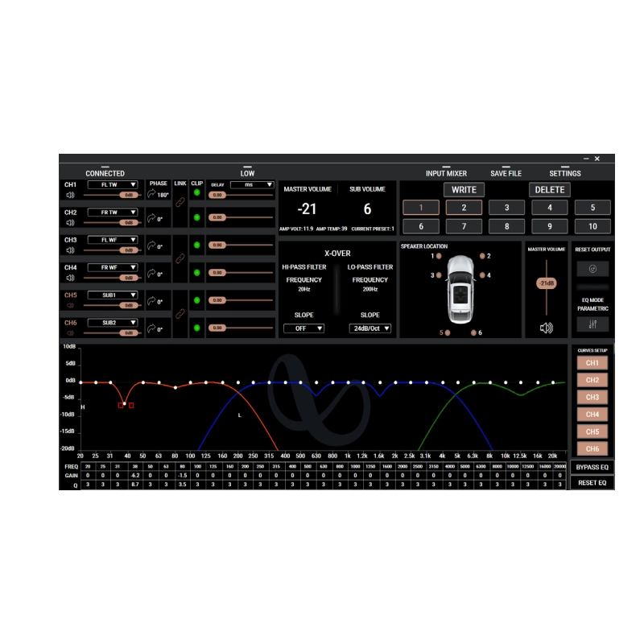Switch EQ mode with the sliders icon

[592, 324]
